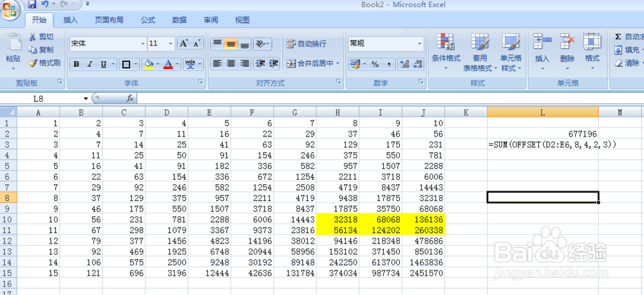Image resolution: width=644 pixels, height=295 pixels.
Task: Open the phonetic guide 文 button
Action: pyautogui.click(x=190, y=64)
